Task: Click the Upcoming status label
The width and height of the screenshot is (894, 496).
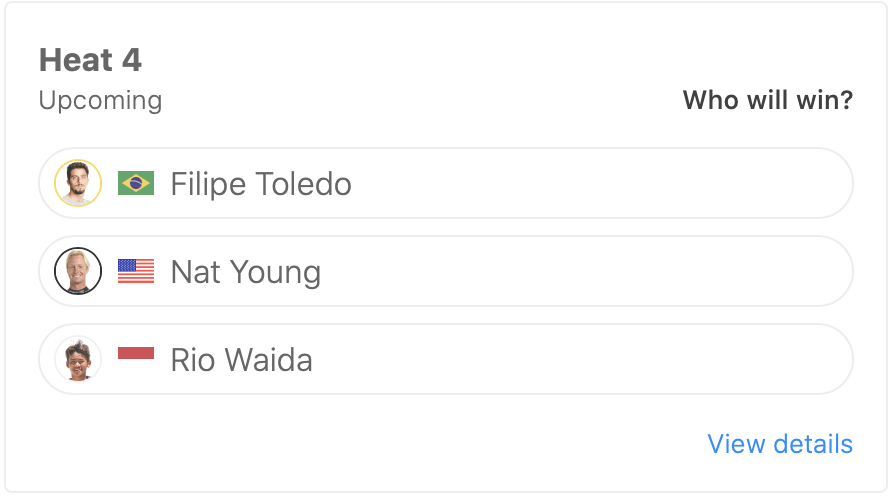Action: coord(100,101)
